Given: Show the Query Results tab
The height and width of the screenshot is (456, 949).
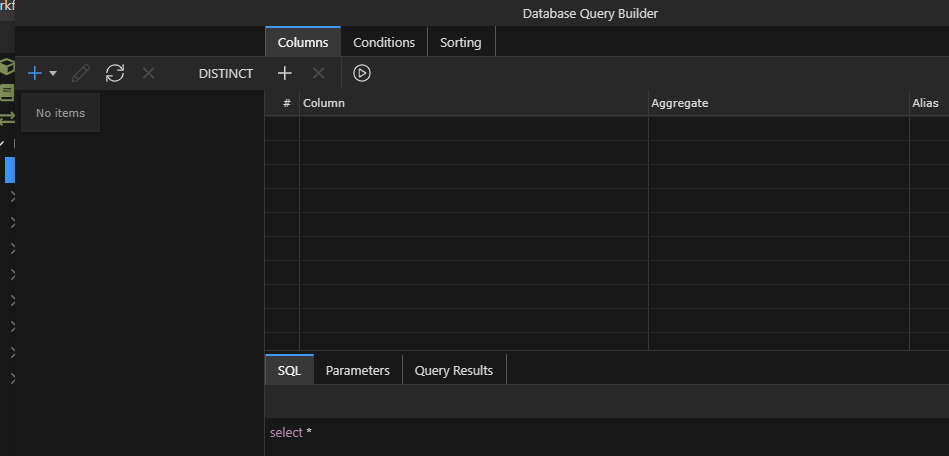Looking at the screenshot, I should point(453,370).
